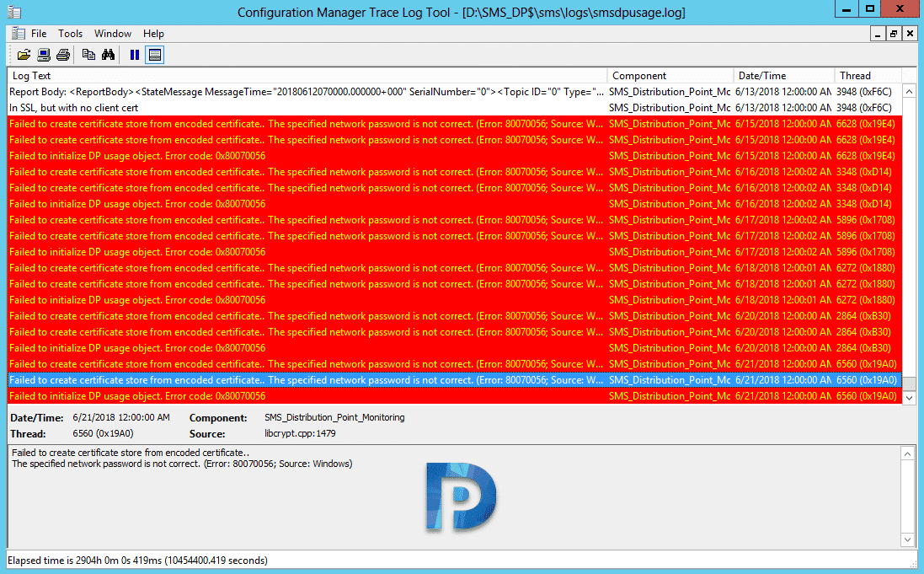The height and width of the screenshot is (574, 924).
Task: Click the Log Text column header
Action: click(307, 76)
